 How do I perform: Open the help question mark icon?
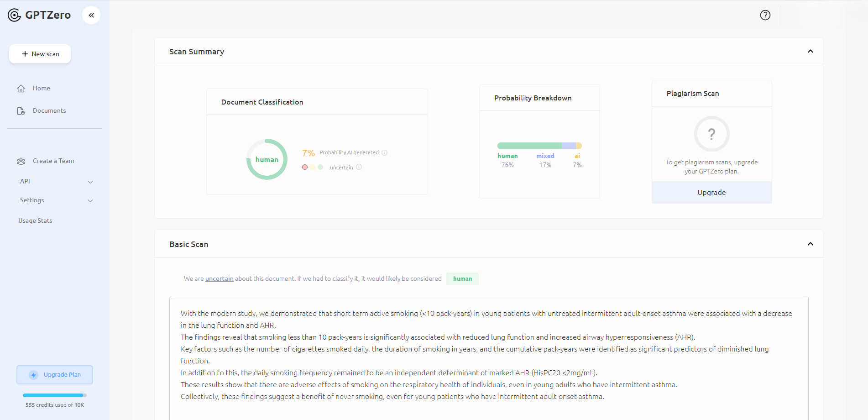tap(765, 15)
